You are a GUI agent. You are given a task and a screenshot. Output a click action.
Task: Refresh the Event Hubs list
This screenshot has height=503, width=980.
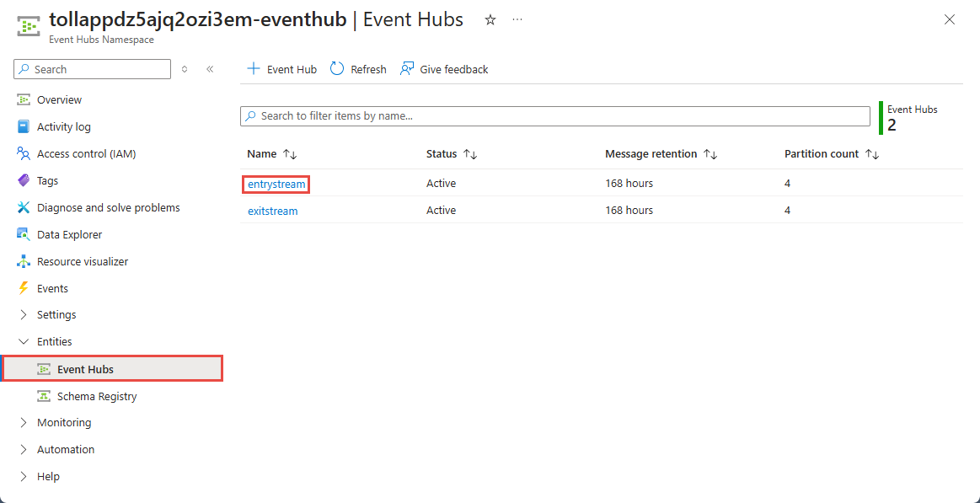click(x=359, y=69)
